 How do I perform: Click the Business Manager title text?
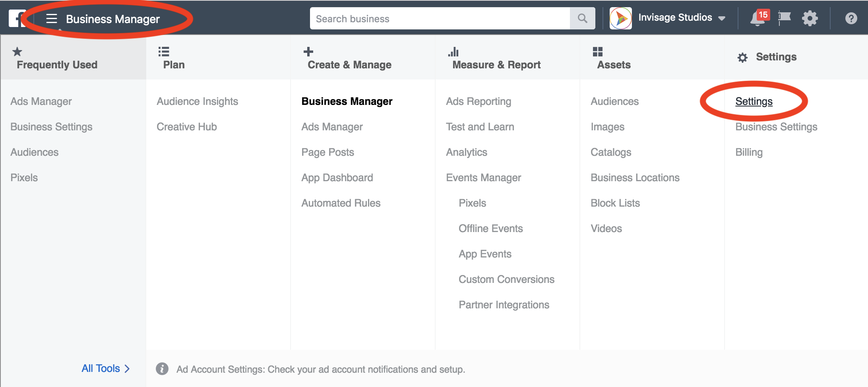[113, 19]
